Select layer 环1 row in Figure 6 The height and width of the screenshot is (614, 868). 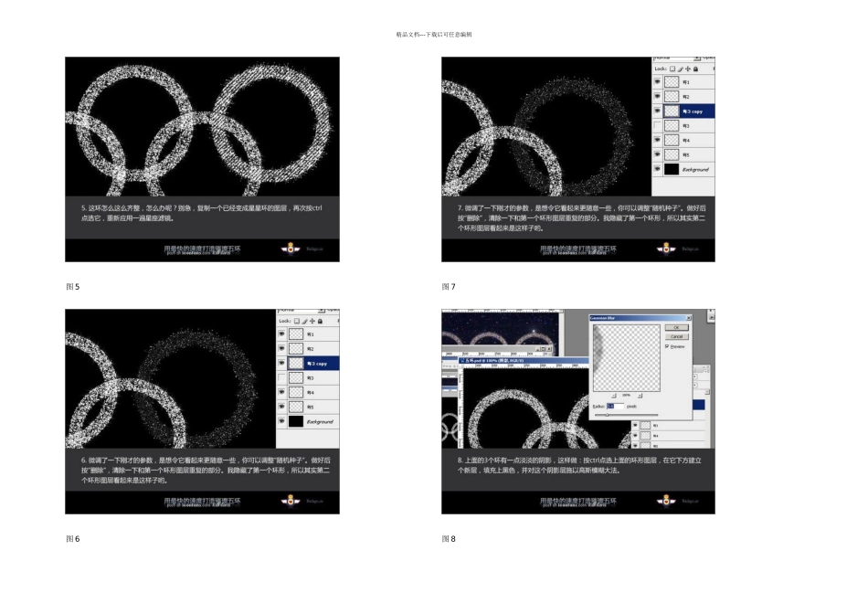coord(308,334)
